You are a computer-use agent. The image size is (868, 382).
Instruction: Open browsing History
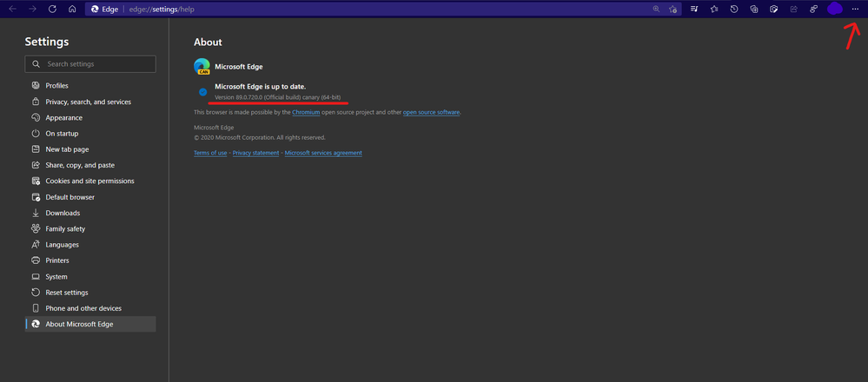click(x=734, y=9)
